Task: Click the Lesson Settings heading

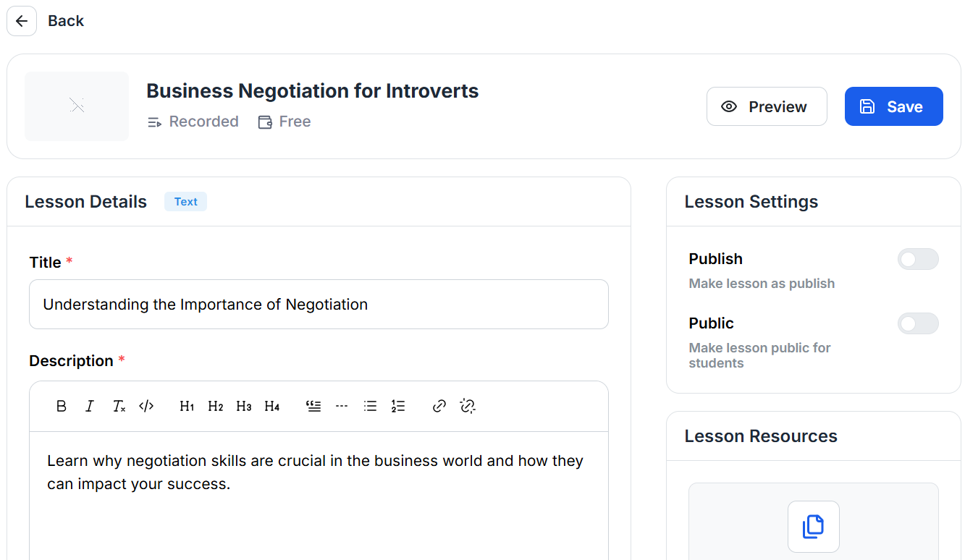Action: coord(751,202)
